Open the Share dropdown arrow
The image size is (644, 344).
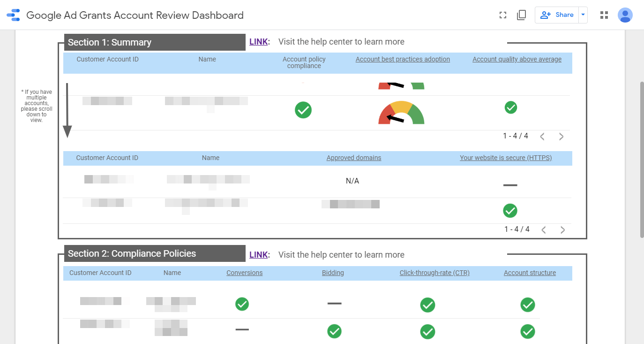click(x=583, y=15)
